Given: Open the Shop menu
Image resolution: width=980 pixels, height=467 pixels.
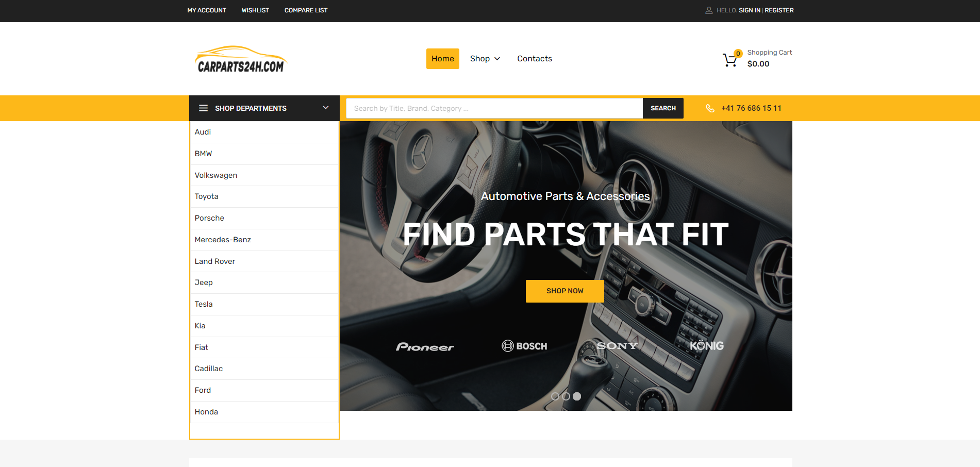Looking at the screenshot, I should (480, 59).
